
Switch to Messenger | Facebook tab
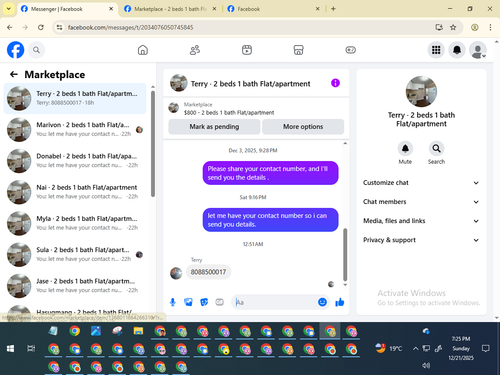[x=67, y=9]
